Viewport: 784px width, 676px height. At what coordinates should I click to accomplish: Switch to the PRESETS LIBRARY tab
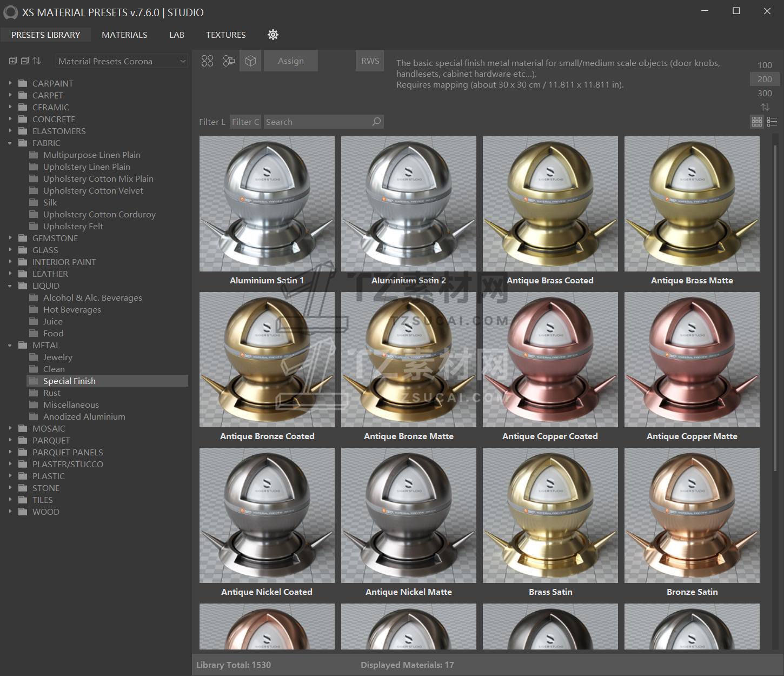click(46, 35)
